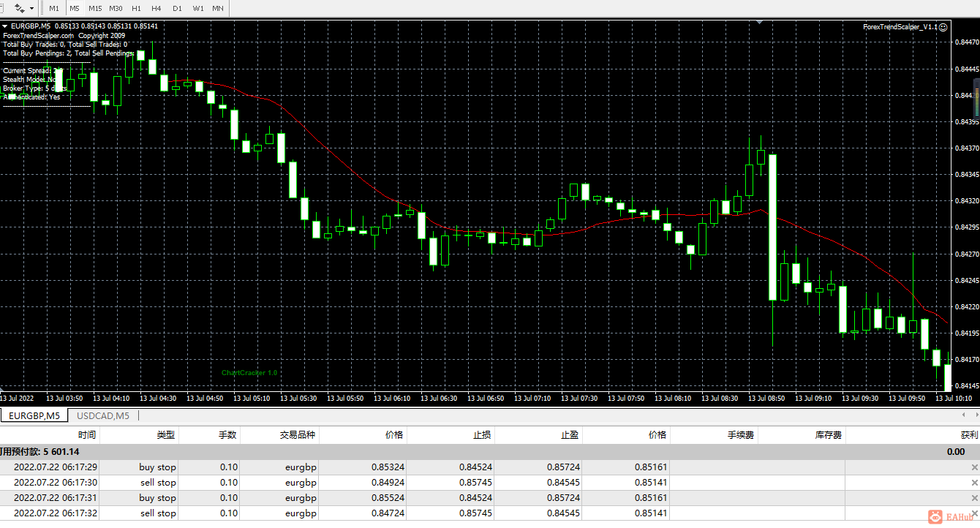980x528 pixels.
Task: Switch to the USDCAD,M5 chart tab
Action: pos(103,415)
